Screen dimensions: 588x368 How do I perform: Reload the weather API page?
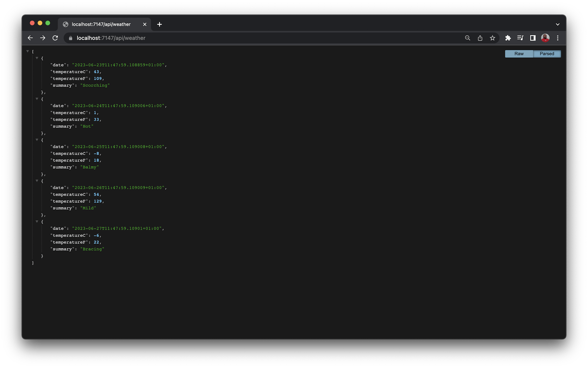[x=55, y=38]
